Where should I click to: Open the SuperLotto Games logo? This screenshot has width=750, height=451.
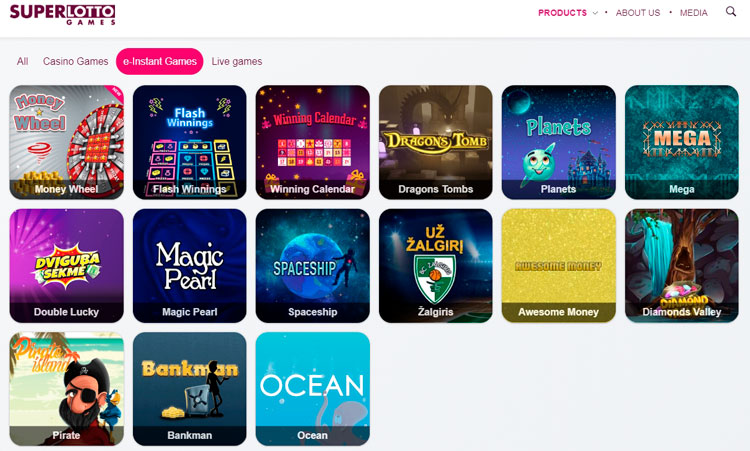click(x=63, y=14)
